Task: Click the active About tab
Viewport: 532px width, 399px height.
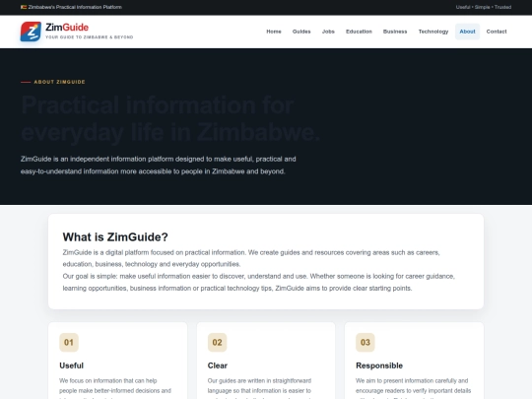Action: (x=467, y=32)
